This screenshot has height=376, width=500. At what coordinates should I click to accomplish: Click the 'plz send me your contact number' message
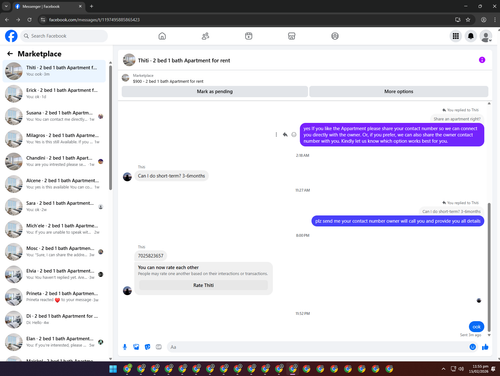[x=398, y=221]
